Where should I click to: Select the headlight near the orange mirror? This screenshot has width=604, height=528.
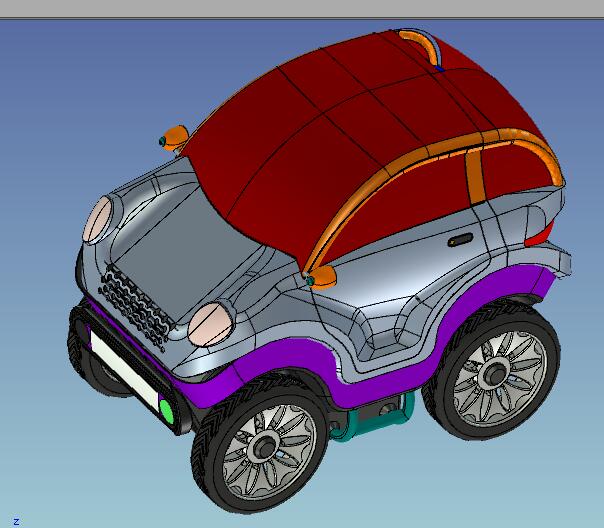pyautogui.click(x=210, y=324)
